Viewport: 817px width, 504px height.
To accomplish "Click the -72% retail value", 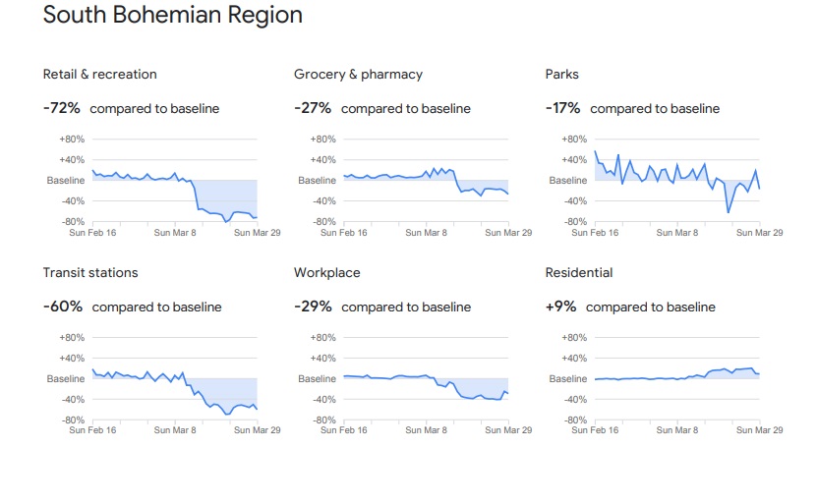I will (x=62, y=108).
